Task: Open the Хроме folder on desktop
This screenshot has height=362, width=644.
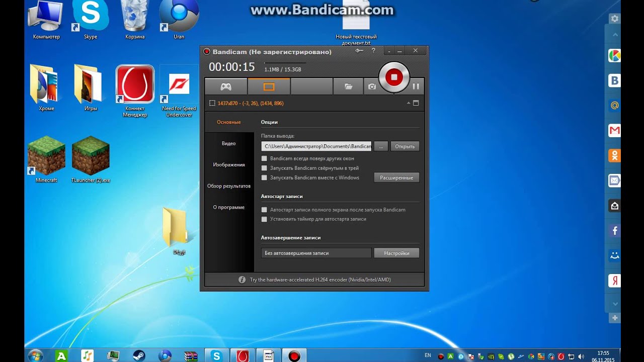Action: [46, 88]
